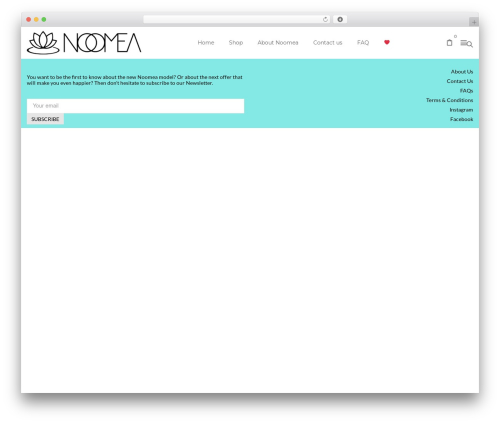The image size is (500, 423).
Task: Add a new browser tab
Action: coord(474,22)
